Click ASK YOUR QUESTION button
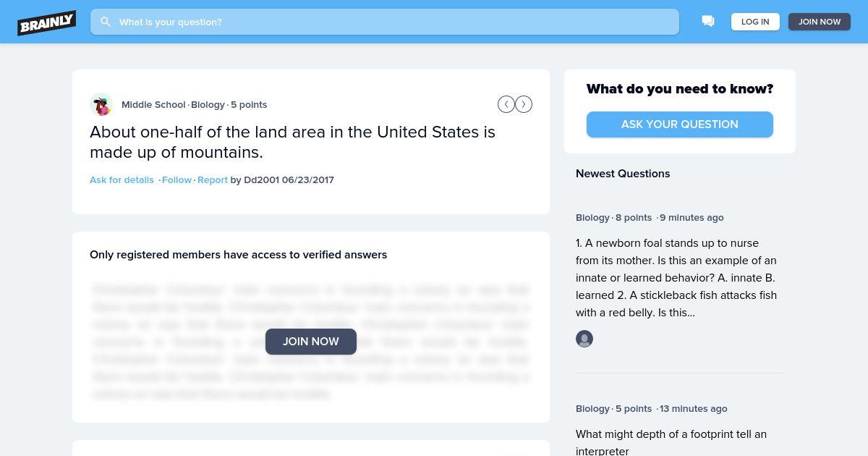Viewport: 868px width, 456px height. coord(680,124)
